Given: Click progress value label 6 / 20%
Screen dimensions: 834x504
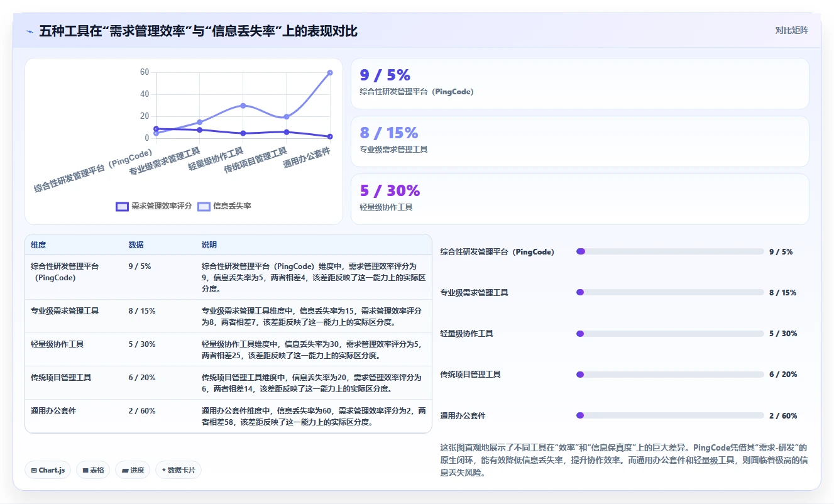Looking at the screenshot, I should [783, 375].
